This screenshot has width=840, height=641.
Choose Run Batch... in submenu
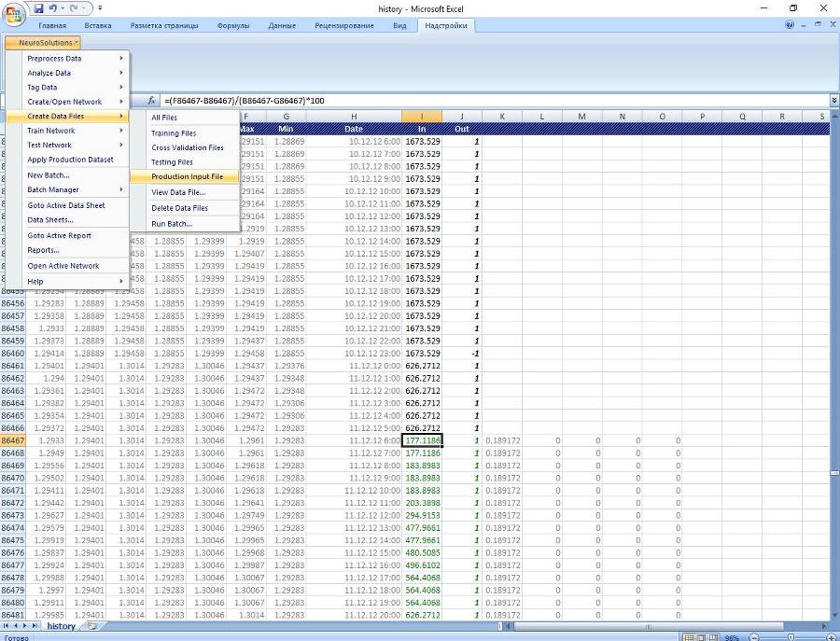[186, 224]
